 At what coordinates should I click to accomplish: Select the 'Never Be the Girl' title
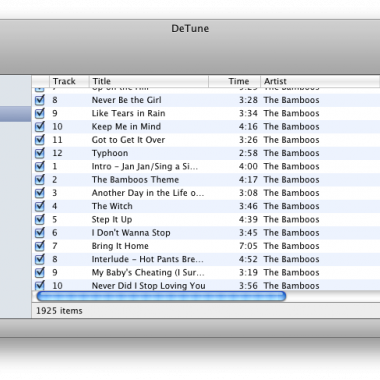126,100
